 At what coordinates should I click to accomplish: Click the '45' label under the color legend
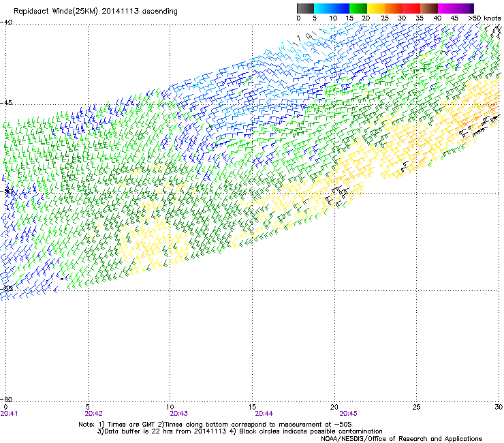454,18
